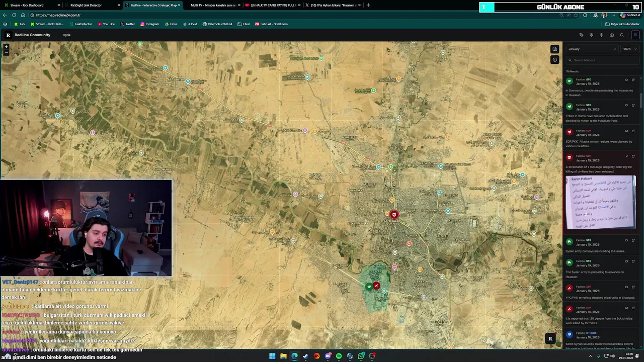This screenshot has height=362, width=644.
Task: Open the Twitter bookmark
Action: [x=128, y=24]
